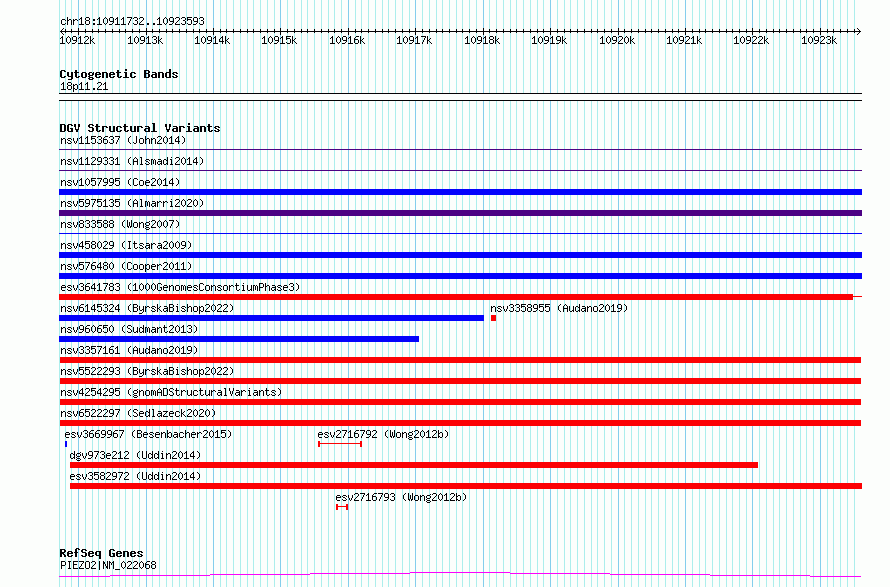Click the 10920k position on the ruler
The image size is (890, 587).
click(x=617, y=41)
